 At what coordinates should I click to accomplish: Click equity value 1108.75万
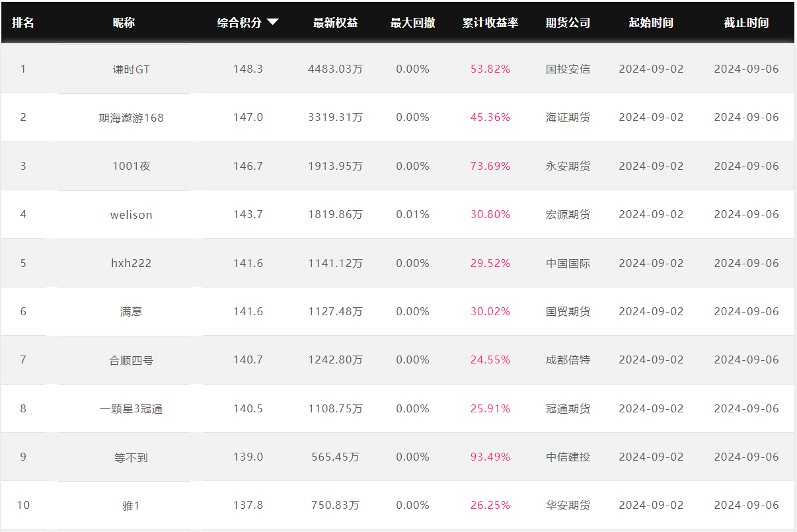[336, 408]
